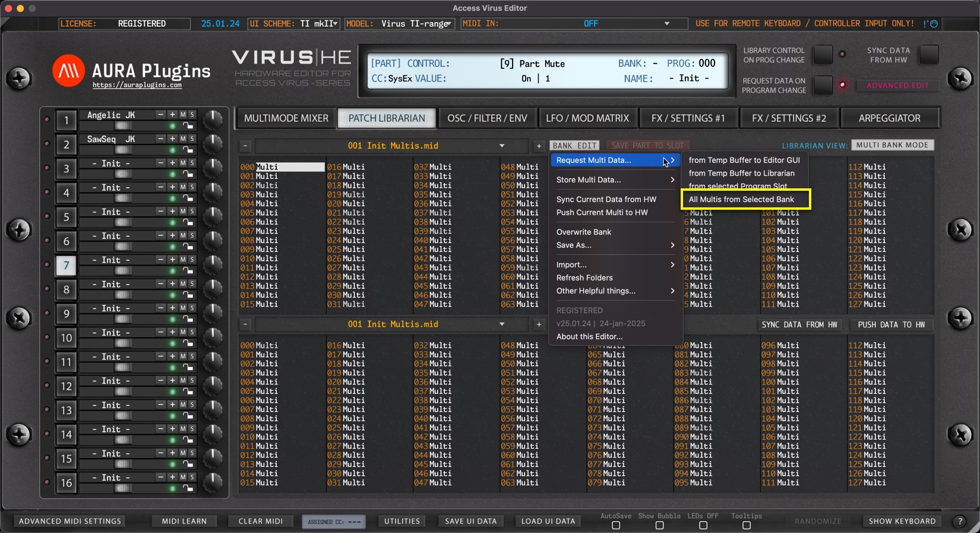The height and width of the screenshot is (533, 980).
Task: Click the lock icon on part 3
Action: [x=188, y=174]
